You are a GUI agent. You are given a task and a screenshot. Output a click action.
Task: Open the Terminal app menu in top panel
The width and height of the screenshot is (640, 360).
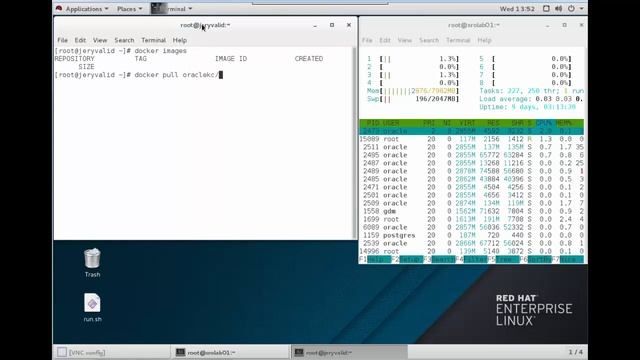pyautogui.click(x=172, y=9)
